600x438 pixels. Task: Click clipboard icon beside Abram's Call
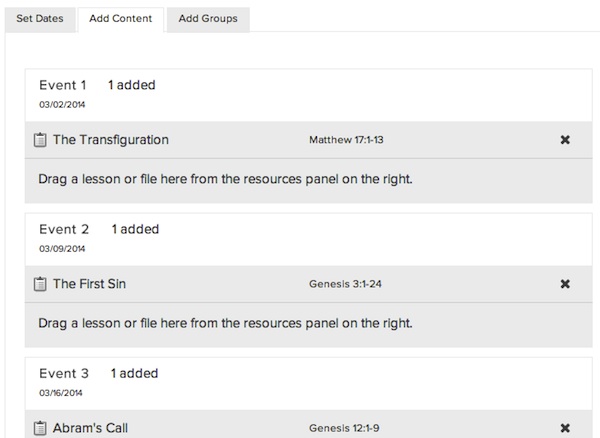pyautogui.click(x=41, y=428)
